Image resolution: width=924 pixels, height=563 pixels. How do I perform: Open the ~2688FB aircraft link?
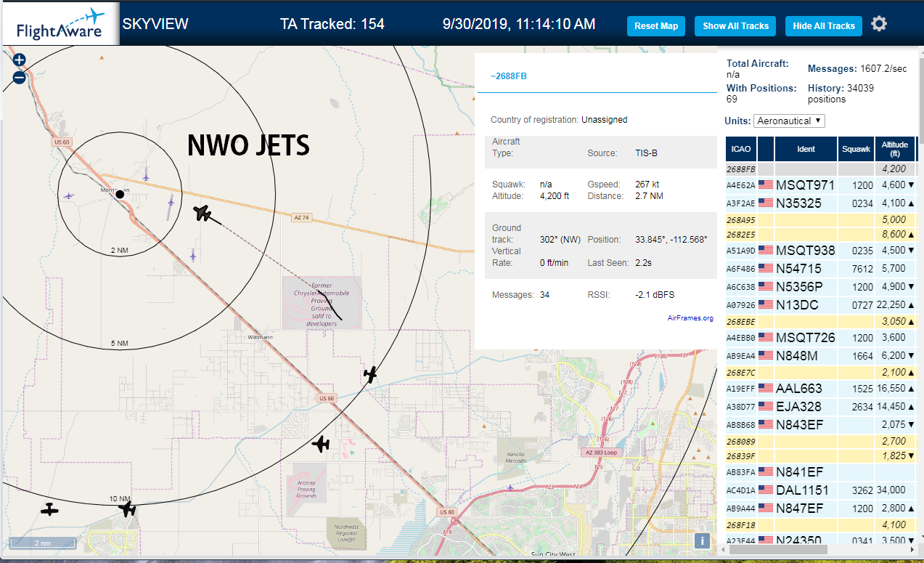point(509,76)
